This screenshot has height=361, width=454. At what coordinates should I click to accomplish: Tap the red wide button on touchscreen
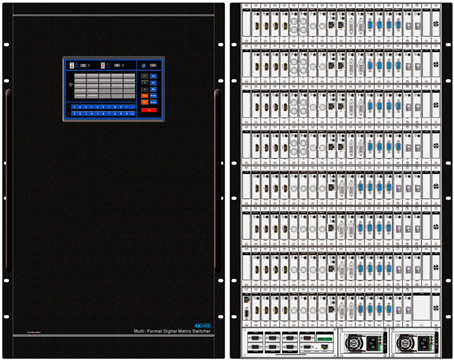tap(149, 110)
